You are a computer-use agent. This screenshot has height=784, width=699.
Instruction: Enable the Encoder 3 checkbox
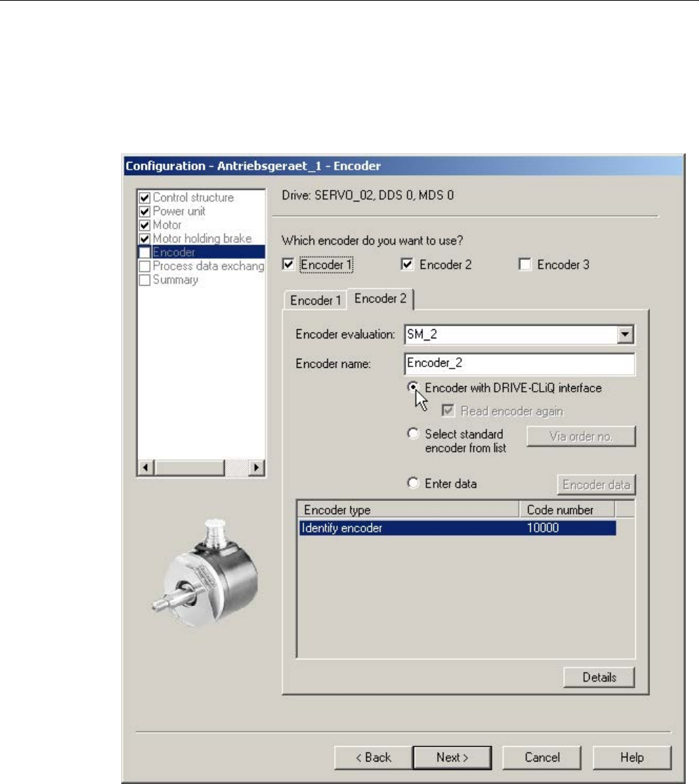(x=525, y=264)
